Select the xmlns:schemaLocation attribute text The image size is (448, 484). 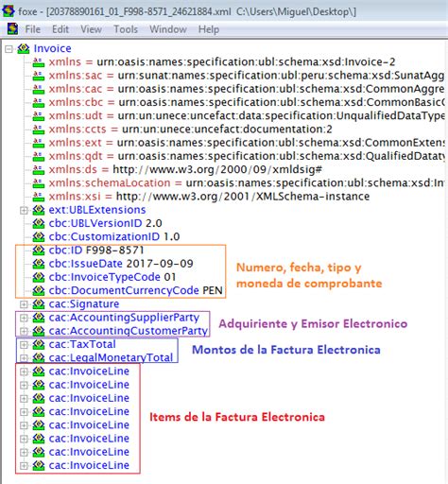[x=247, y=183]
